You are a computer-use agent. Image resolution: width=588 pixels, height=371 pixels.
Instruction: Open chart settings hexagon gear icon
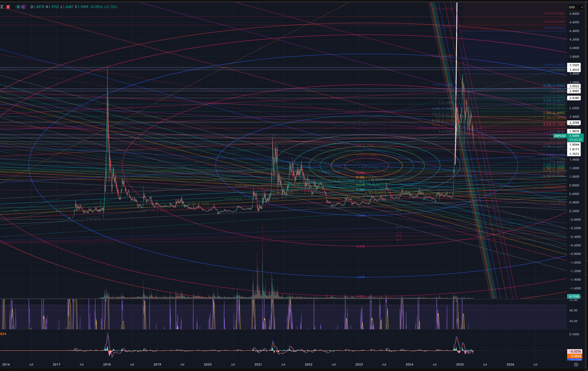(x=576, y=364)
